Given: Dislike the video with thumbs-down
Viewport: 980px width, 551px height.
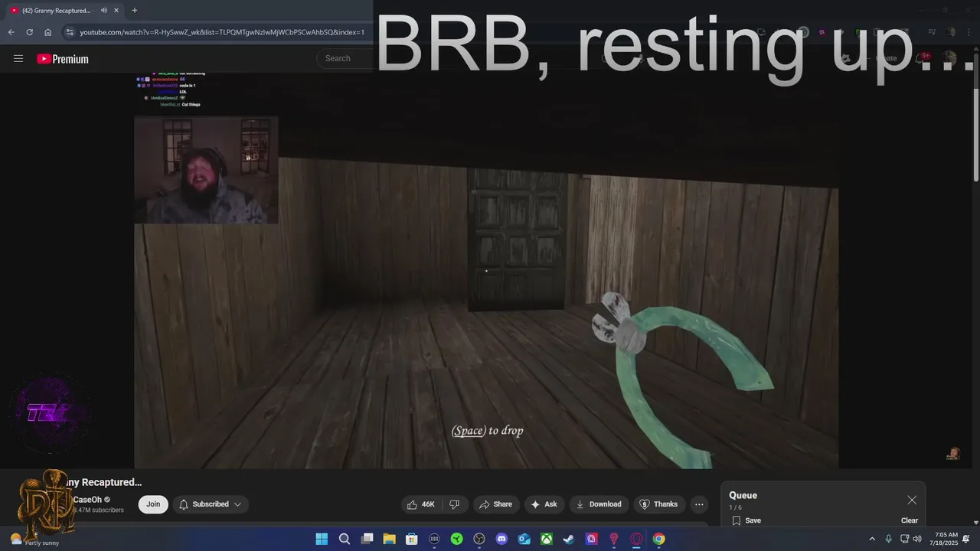Looking at the screenshot, I should click(x=454, y=504).
